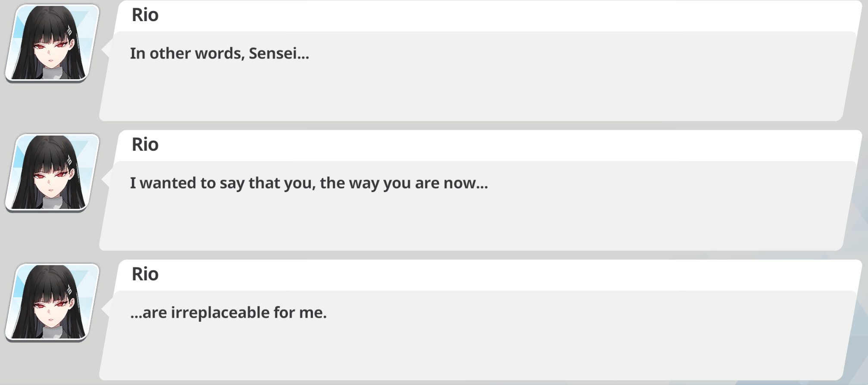Click the "Rio" name label above "I wanted to say"

[145, 145]
